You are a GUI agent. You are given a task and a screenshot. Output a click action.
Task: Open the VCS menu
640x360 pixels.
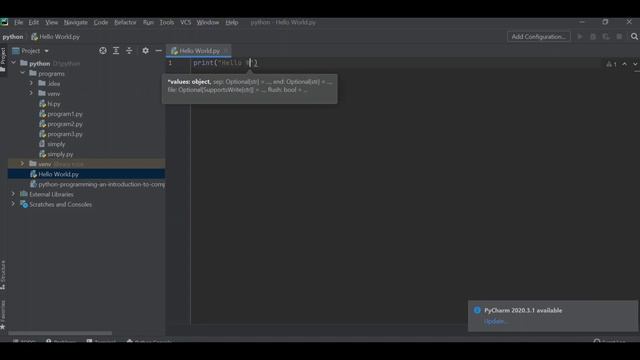(x=186, y=22)
